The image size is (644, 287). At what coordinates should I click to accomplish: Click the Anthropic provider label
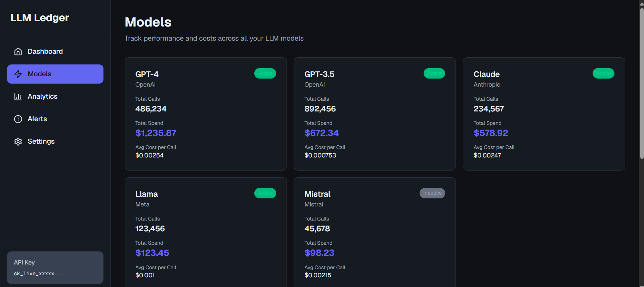pos(487,85)
